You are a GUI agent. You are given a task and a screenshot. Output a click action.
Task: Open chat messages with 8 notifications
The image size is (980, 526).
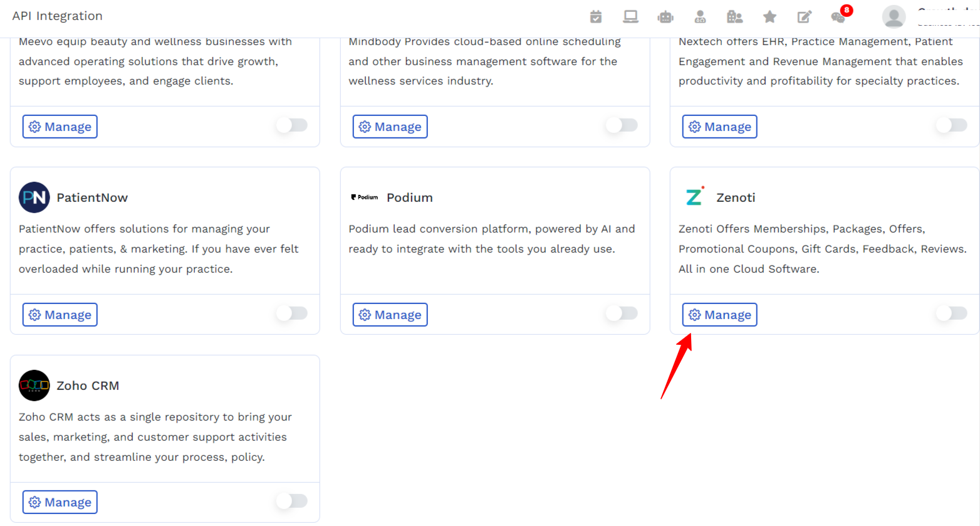tap(839, 16)
